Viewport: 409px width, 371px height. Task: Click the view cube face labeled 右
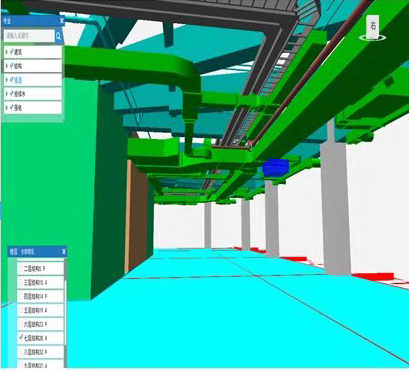point(373,26)
